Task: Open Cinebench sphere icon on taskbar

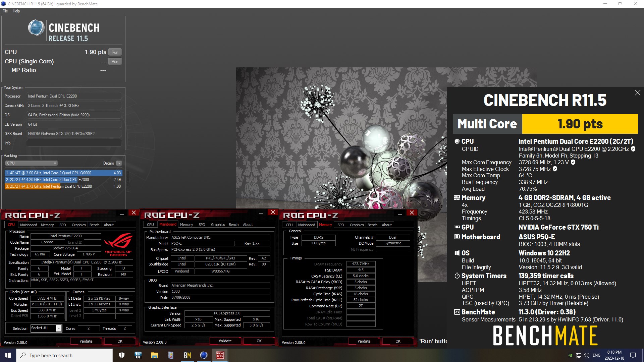Action: (x=204, y=355)
